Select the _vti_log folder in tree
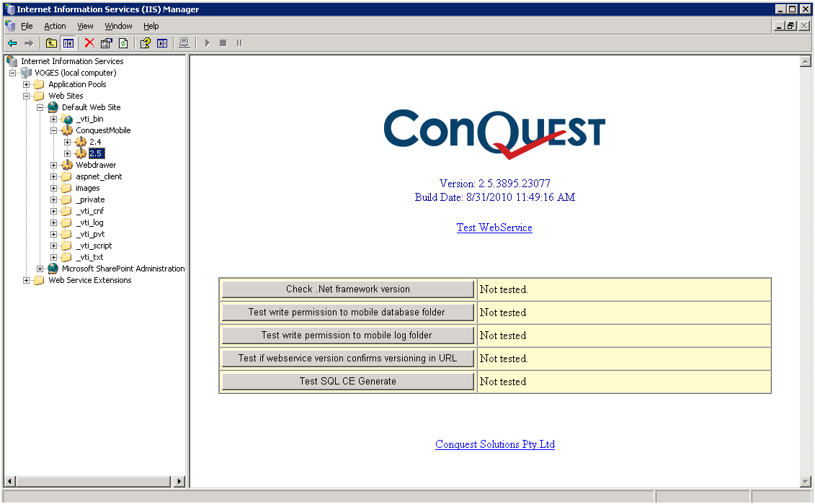The image size is (815, 504). (x=90, y=222)
